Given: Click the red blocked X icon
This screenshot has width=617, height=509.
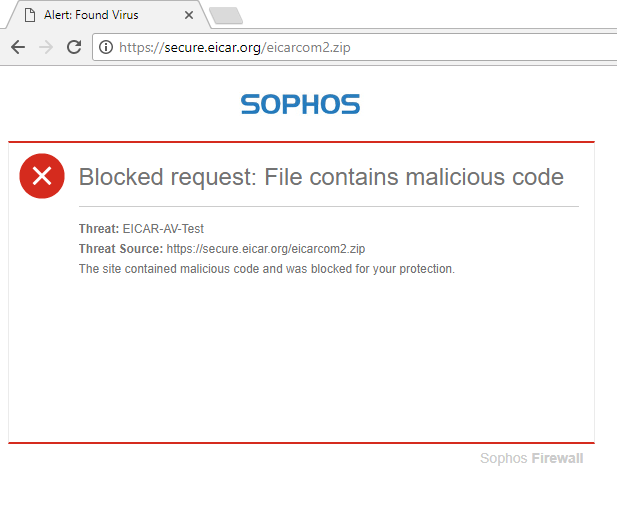Looking at the screenshot, I should point(42,176).
